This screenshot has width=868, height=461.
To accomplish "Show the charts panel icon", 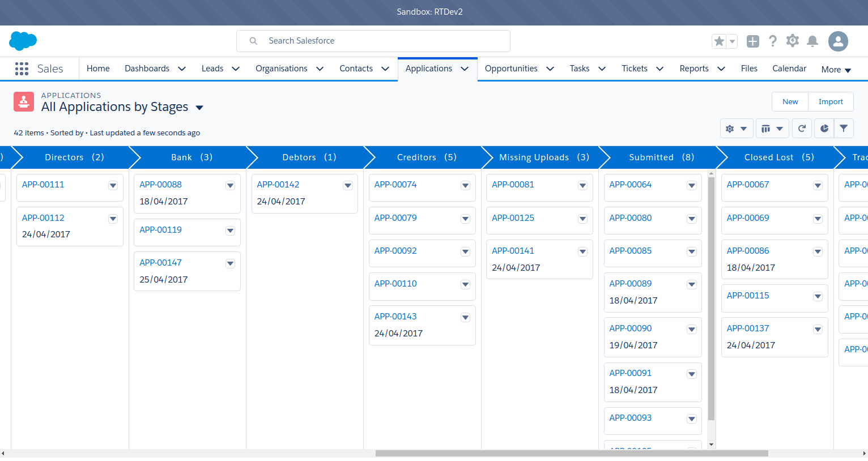I will pos(824,129).
